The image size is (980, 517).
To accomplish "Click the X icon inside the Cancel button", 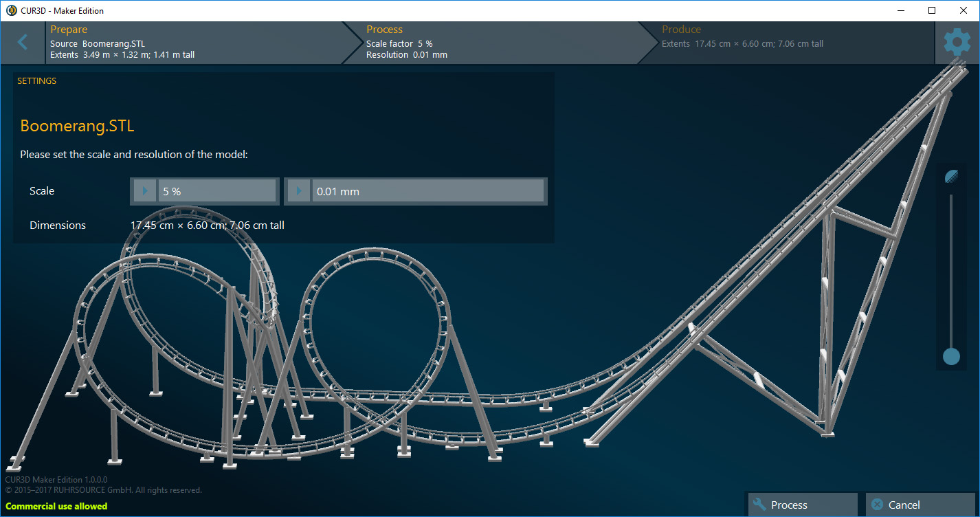I will (x=876, y=504).
